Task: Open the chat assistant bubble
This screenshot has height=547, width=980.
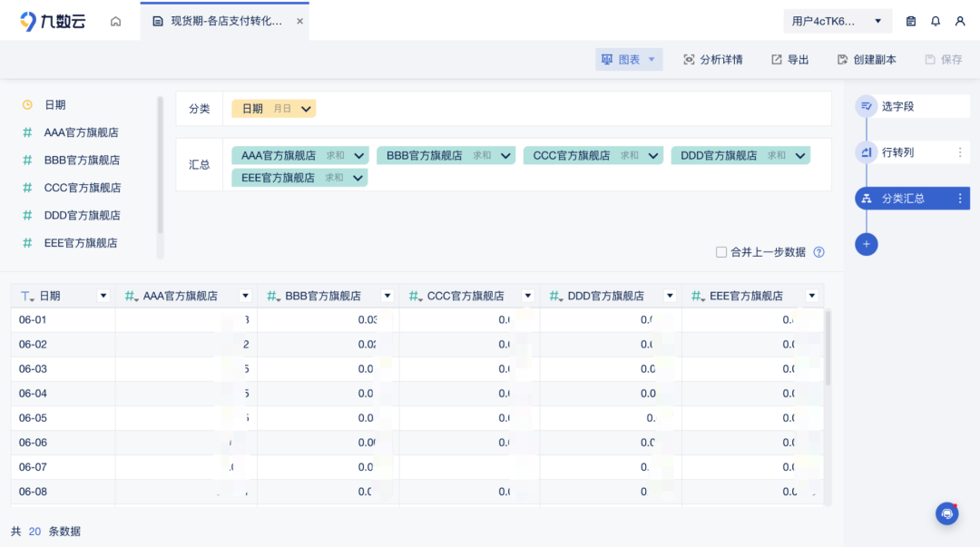Action: 946,513
